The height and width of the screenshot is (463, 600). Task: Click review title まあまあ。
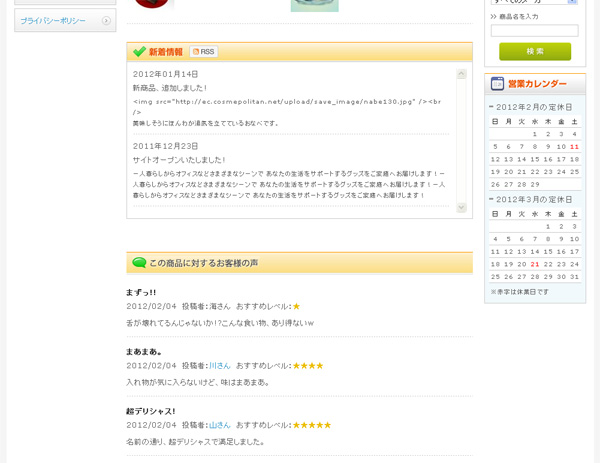[x=144, y=352]
